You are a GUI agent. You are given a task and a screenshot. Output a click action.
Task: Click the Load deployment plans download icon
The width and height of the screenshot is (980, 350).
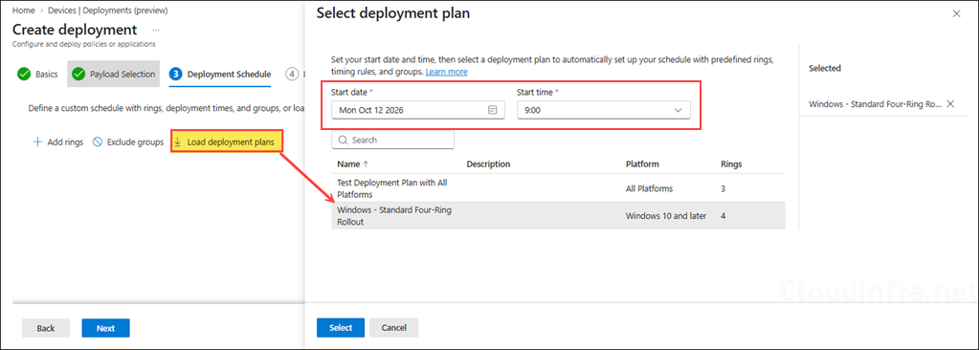(x=177, y=142)
